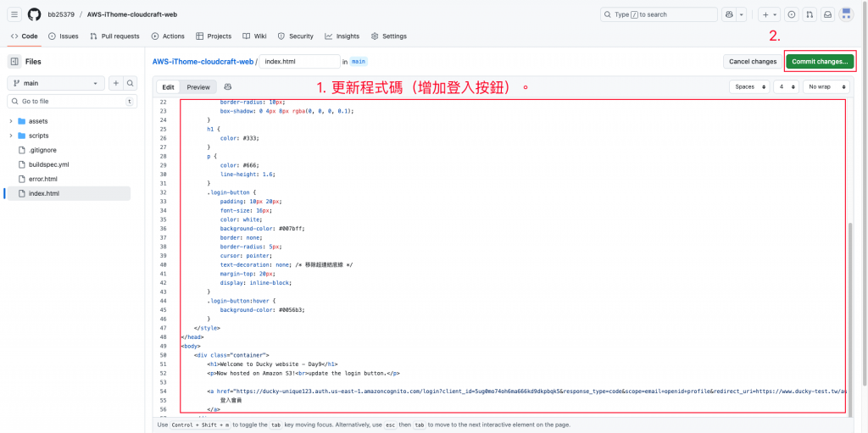Click the bb25379 owner link
This screenshot has width=868, height=433.
61,14
